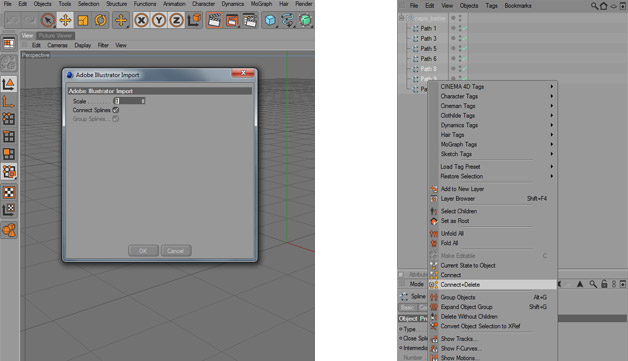Render to Picture Viewer icon
This screenshot has height=361, width=628.
tap(232, 20)
